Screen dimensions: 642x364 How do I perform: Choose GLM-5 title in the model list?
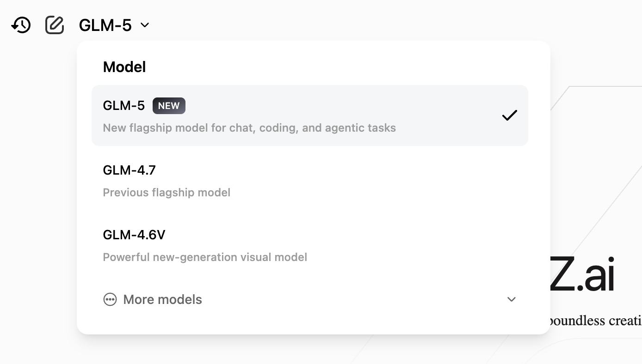pos(124,106)
